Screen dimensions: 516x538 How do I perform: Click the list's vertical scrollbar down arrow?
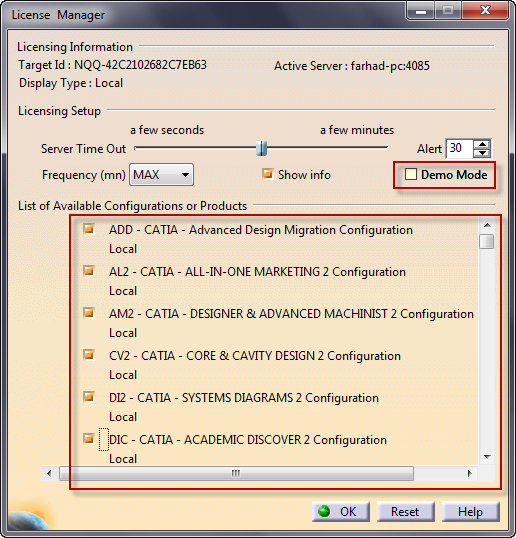(x=487, y=457)
